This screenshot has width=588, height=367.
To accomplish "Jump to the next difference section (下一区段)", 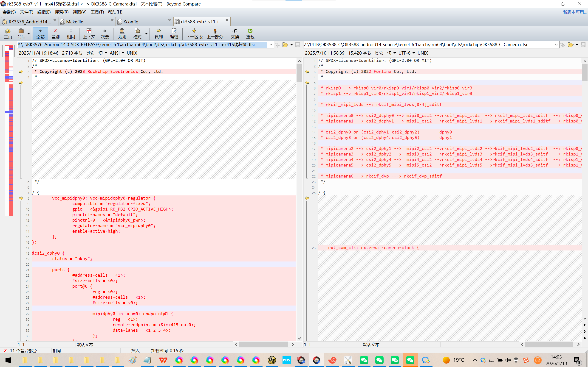I will 194,33.
